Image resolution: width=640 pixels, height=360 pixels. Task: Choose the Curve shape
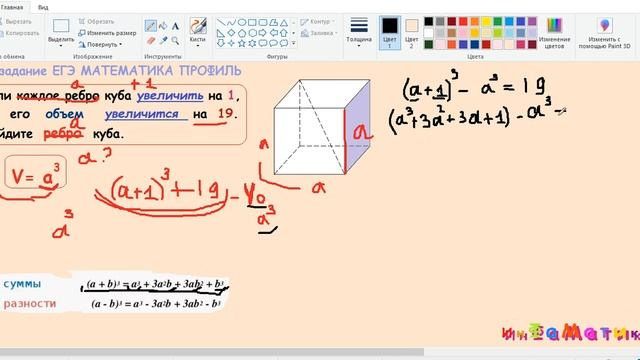pyautogui.click(x=231, y=22)
